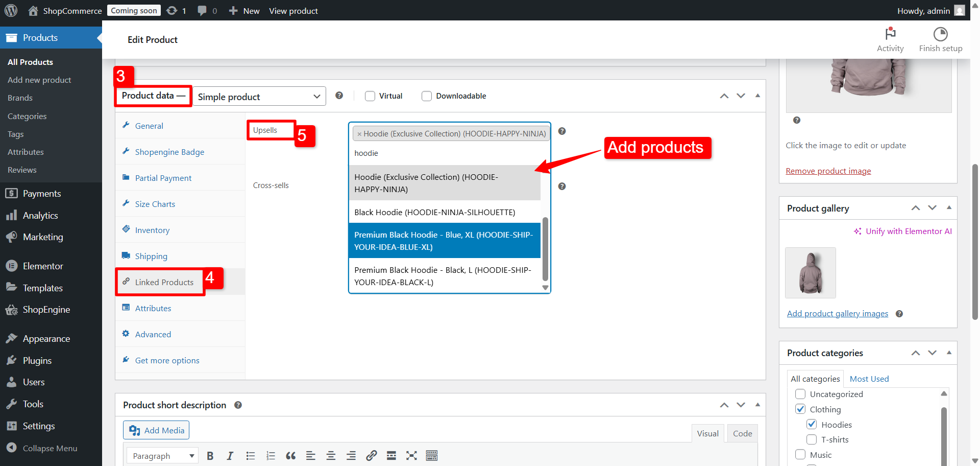This screenshot has width=980, height=466.
Task: Click Product short description help icon
Action: point(238,405)
